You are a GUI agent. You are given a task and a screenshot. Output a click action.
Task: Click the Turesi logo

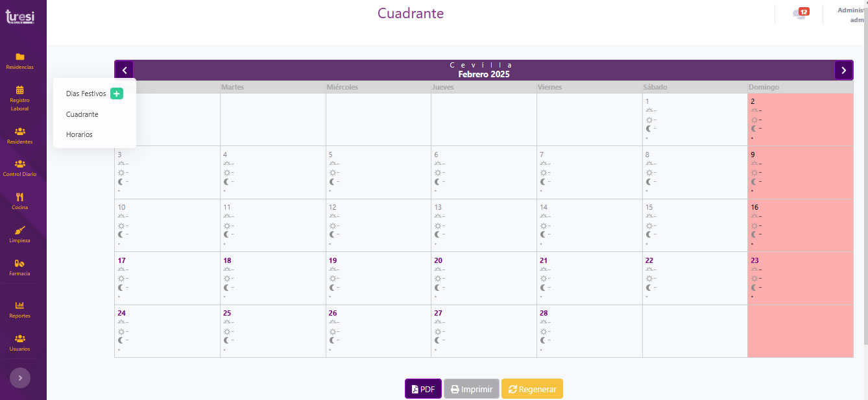19,18
